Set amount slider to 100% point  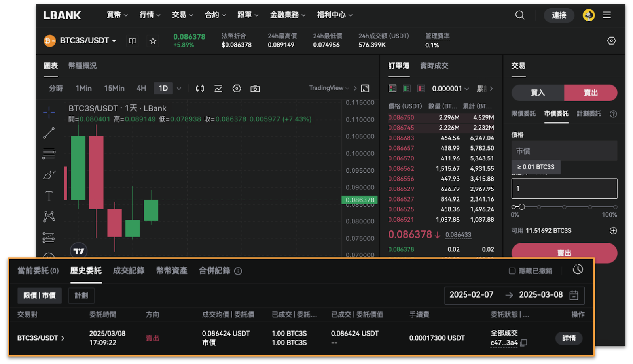(615, 207)
